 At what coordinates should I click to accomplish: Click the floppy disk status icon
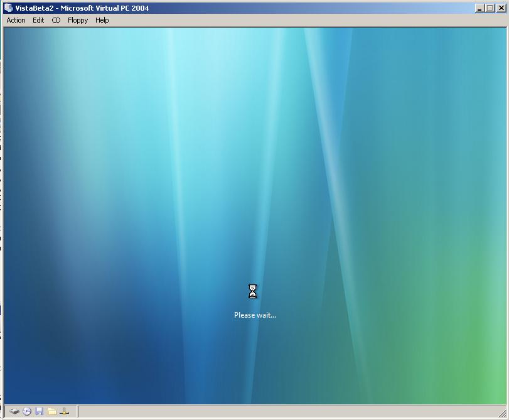click(x=40, y=412)
